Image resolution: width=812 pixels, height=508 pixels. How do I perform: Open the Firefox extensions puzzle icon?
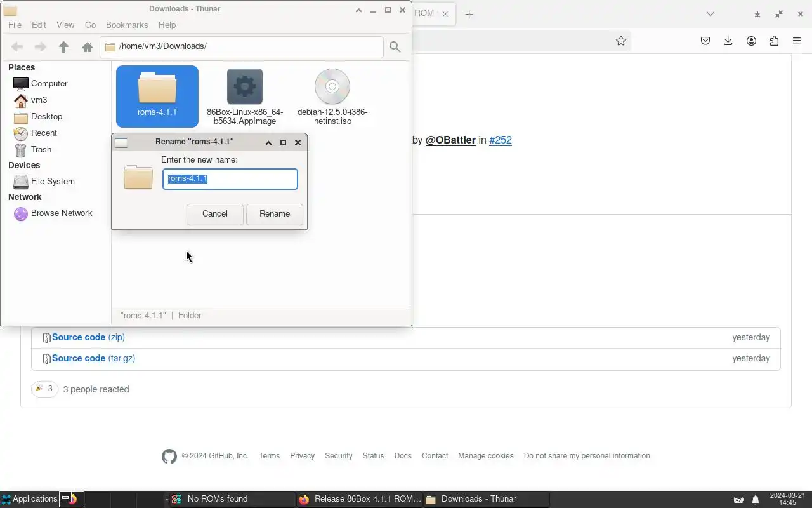774,41
